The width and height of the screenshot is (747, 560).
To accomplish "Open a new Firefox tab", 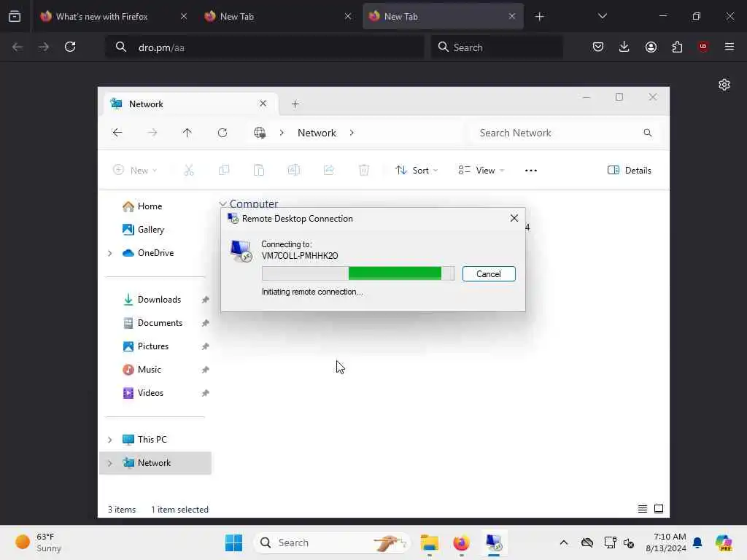I will (x=539, y=17).
